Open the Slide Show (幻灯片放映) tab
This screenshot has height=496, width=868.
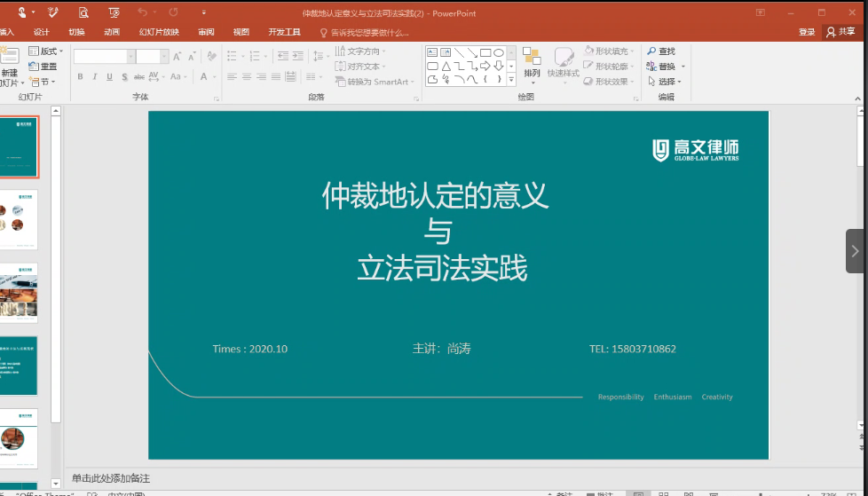[159, 32]
